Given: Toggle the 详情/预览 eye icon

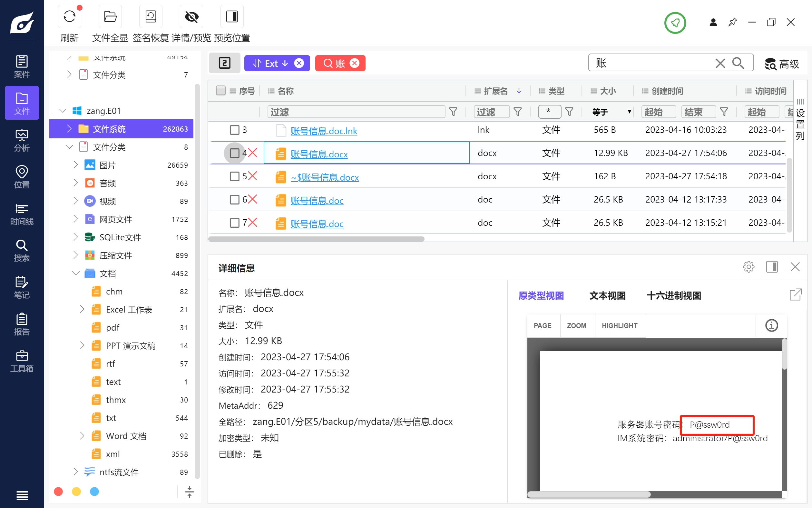Looking at the screenshot, I should [x=191, y=16].
